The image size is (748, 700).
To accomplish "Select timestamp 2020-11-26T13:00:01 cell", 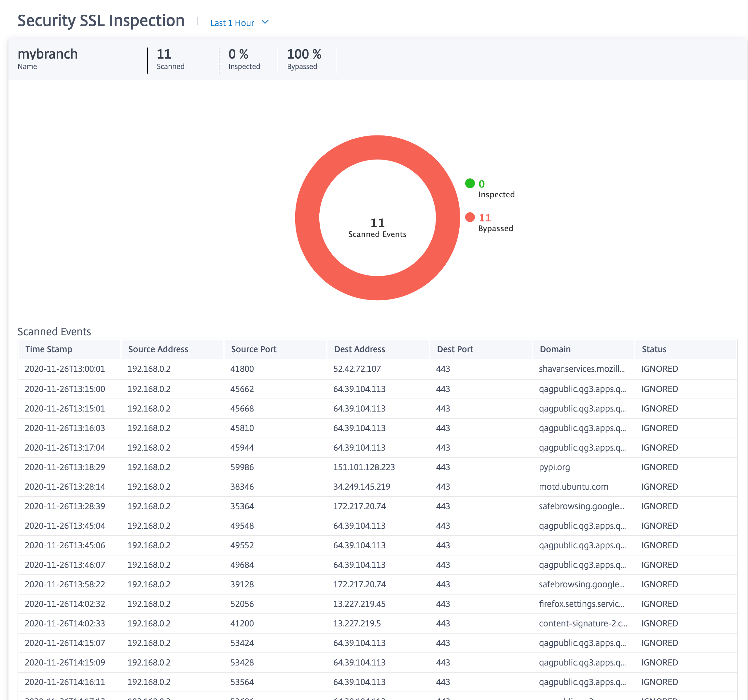I will [65, 369].
